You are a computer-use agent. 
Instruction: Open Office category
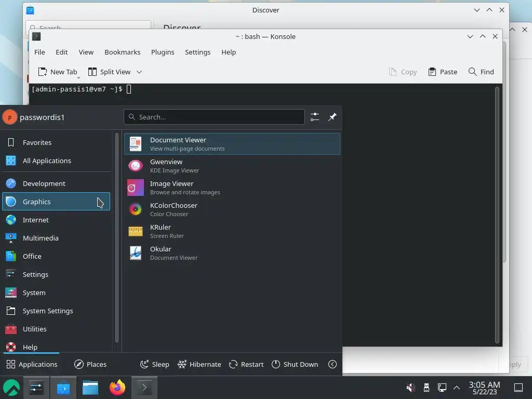click(56, 256)
